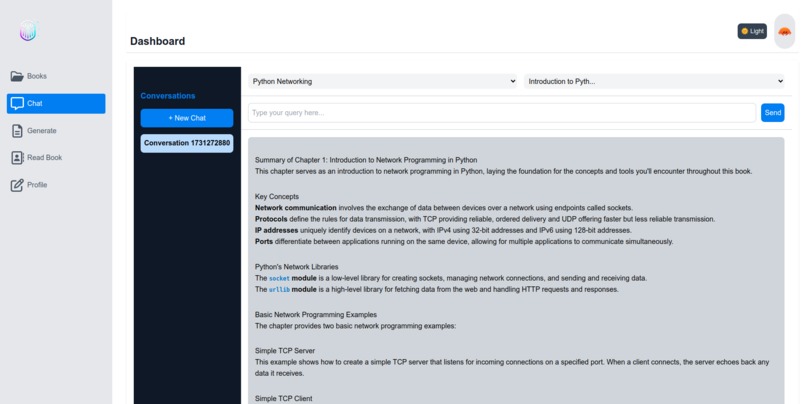The height and width of the screenshot is (404, 806).
Task: Go to Profile page
Action: [56, 185]
